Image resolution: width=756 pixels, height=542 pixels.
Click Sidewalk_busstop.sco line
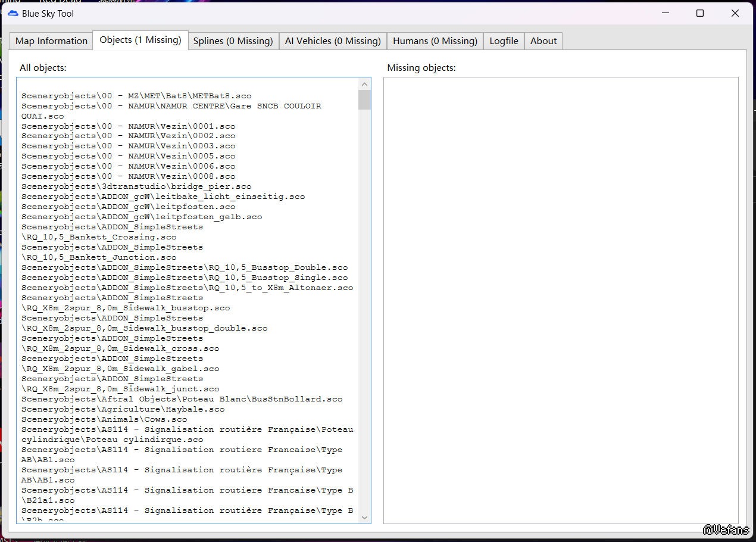(x=126, y=309)
